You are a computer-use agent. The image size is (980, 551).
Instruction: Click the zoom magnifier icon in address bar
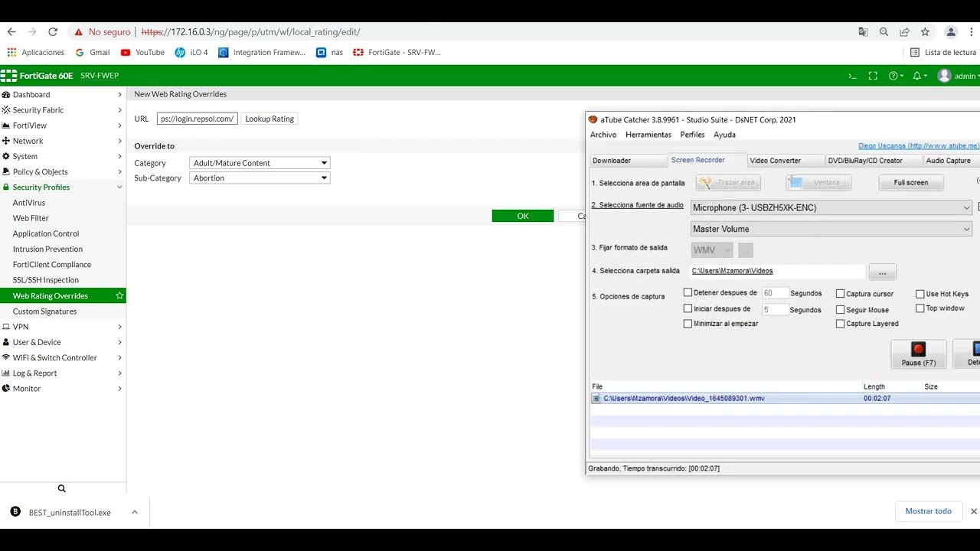[884, 32]
